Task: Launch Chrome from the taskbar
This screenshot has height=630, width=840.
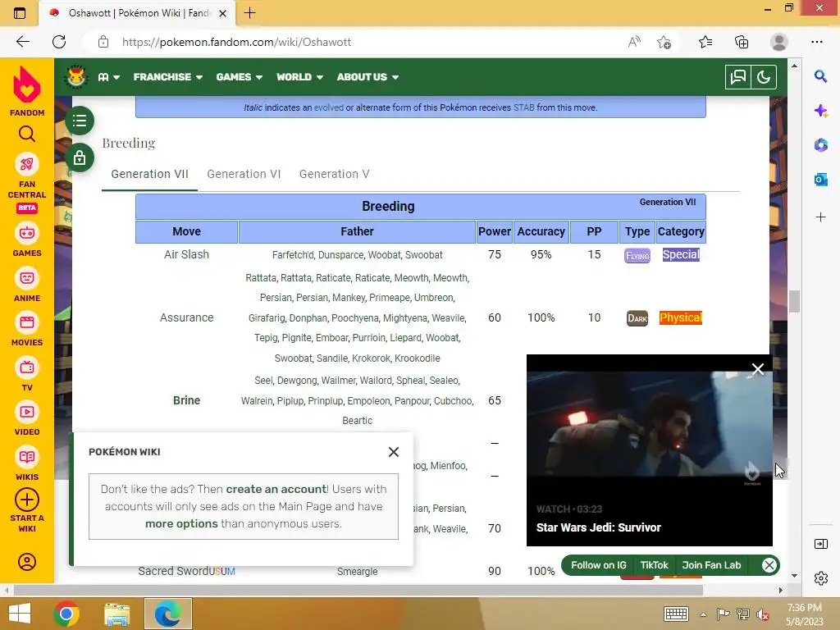Action: point(66,614)
